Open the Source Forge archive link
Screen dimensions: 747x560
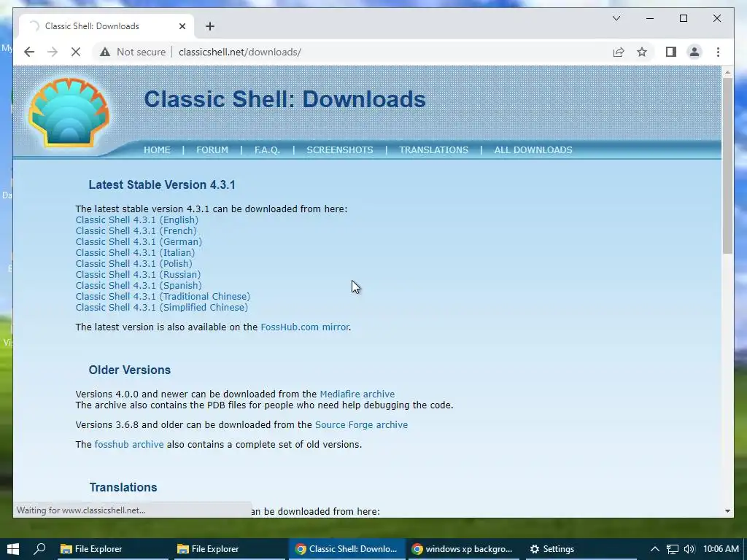362,425
